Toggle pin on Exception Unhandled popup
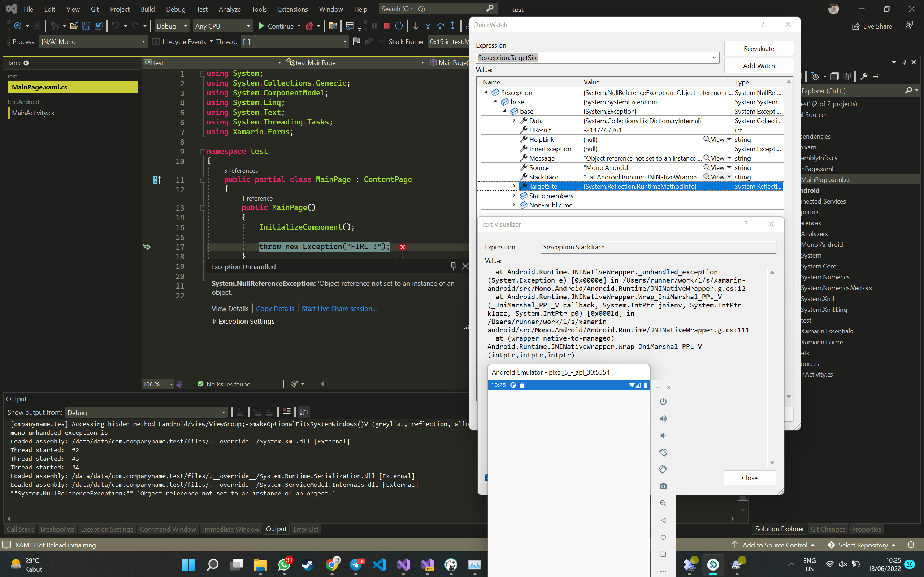Viewport: 924px width, 577px height. pos(453,266)
